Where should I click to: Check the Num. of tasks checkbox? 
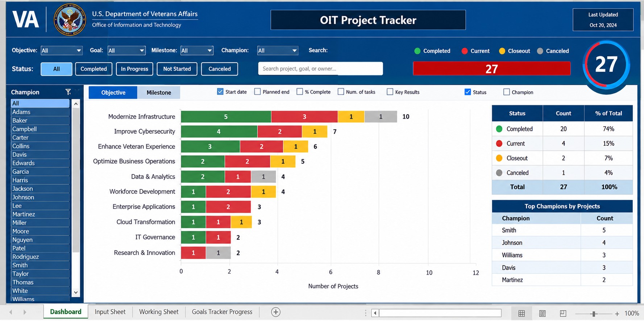[x=341, y=92]
